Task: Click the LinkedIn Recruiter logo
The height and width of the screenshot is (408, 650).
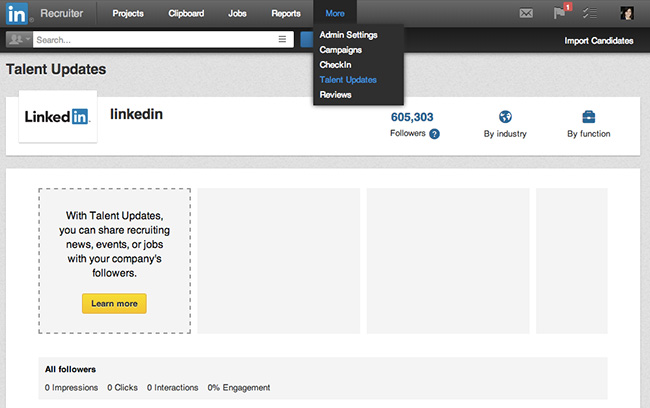Action: pos(47,13)
